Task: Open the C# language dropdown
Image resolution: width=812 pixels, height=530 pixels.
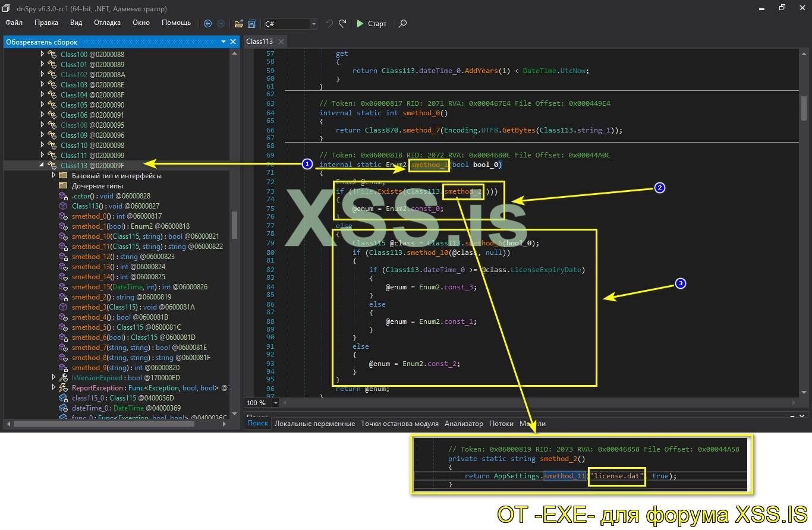Action: coord(313,24)
